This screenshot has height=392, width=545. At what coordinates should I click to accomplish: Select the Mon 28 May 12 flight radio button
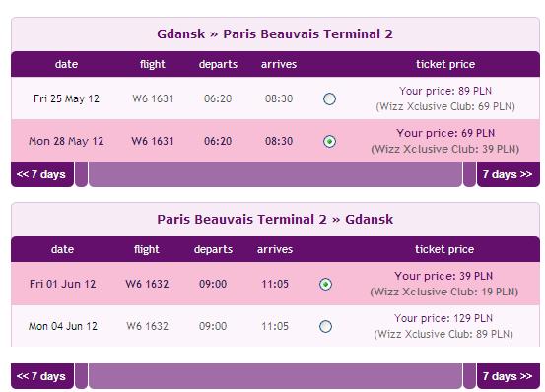[x=329, y=141]
